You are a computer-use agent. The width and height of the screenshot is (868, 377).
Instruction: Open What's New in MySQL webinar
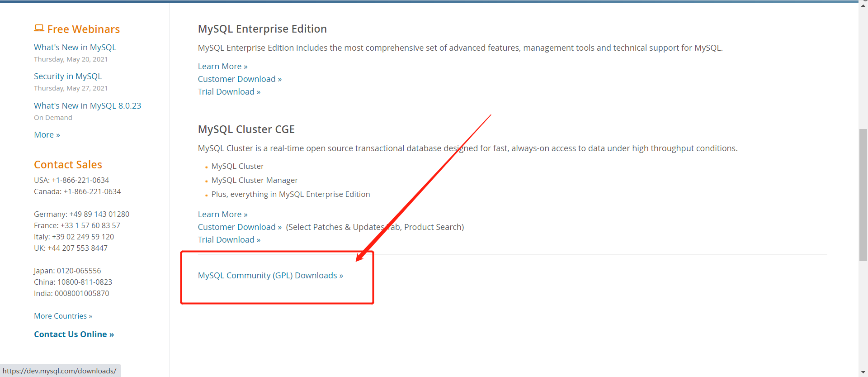click(75, 48)
